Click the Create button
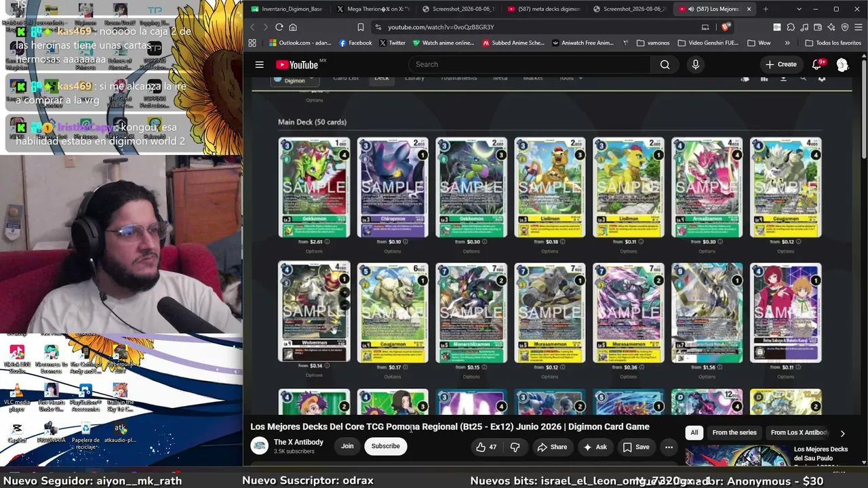The height and width of the screenshot is (488, 868). pos(781,64)
